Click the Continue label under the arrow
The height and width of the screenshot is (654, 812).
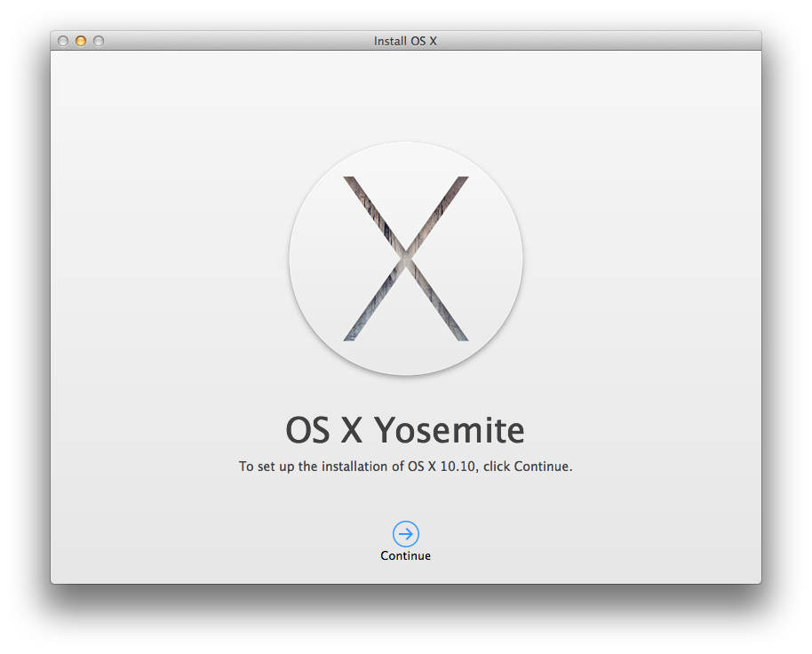click(x=405, y=555)
